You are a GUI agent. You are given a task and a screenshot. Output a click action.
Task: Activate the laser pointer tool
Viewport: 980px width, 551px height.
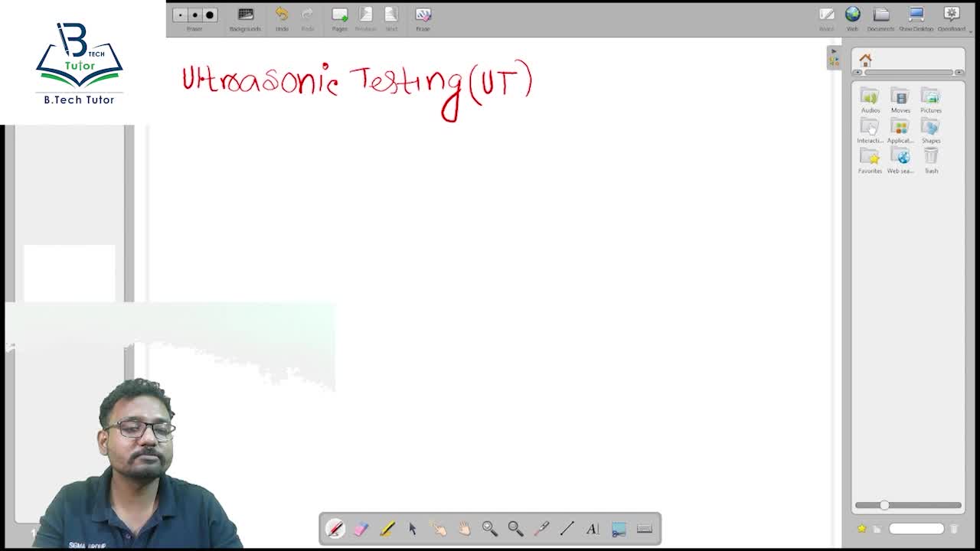(541, 529)
